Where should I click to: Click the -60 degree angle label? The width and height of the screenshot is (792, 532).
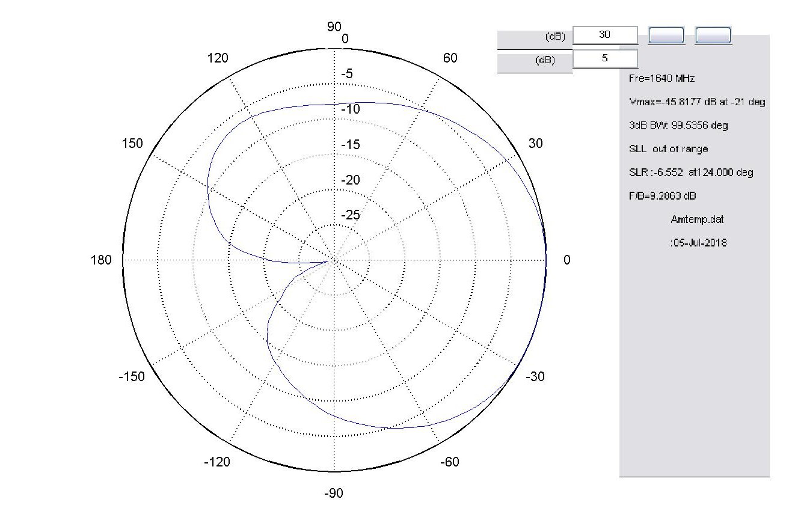[x=450, y=462]
